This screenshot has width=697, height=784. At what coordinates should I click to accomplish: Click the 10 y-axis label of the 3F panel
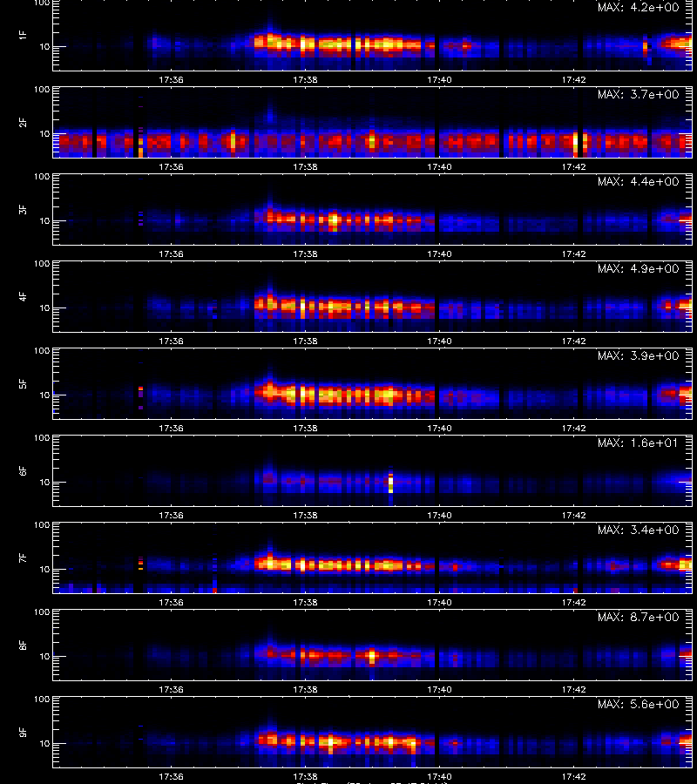(44, 220)
